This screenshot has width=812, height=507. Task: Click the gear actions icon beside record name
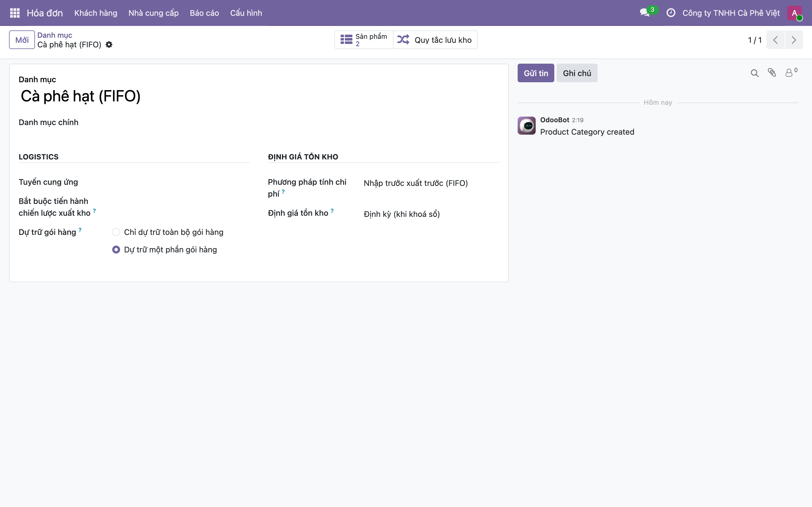109,45
